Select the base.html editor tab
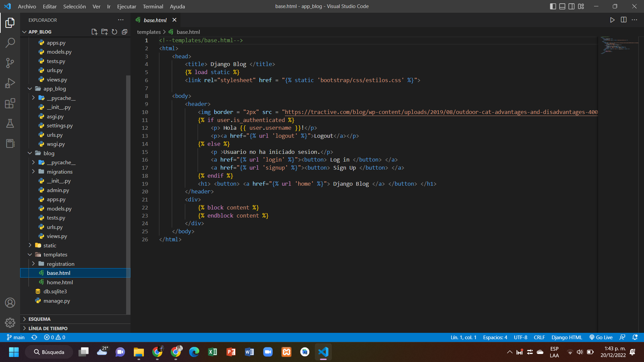644x362 pixels. [155, 20]
